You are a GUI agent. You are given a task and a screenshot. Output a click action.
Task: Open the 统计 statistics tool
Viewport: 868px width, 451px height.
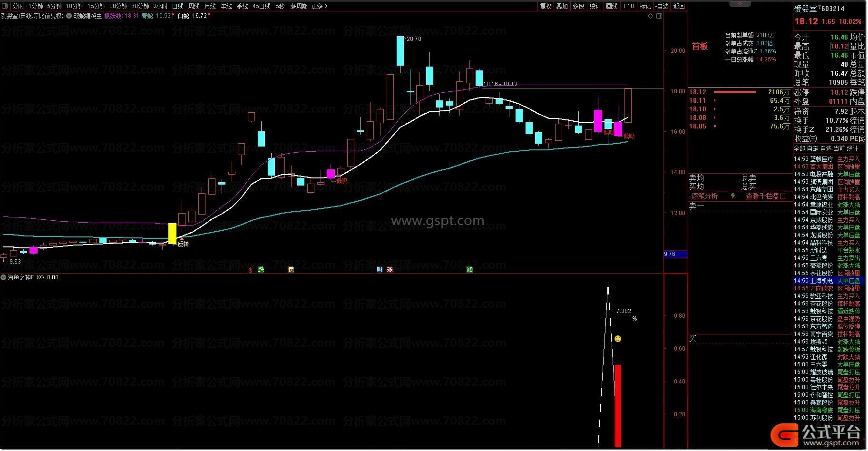pos(595,6)
